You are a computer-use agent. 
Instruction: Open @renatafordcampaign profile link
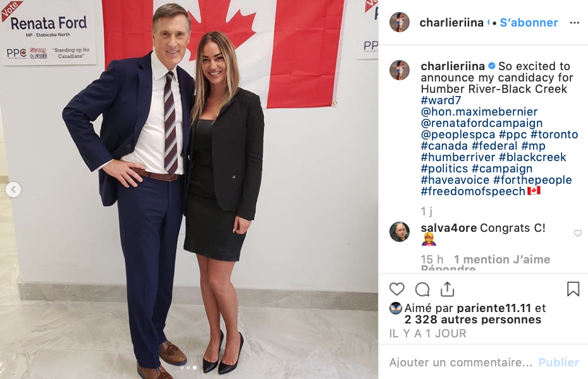tap(482, 123)
